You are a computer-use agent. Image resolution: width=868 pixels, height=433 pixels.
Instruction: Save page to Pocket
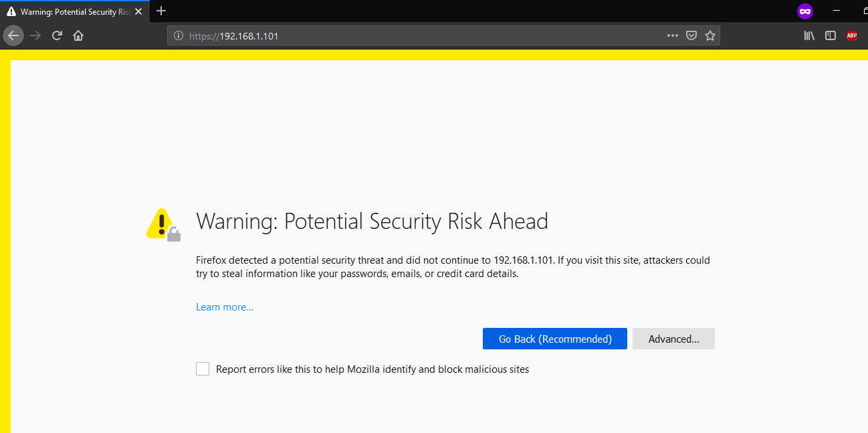point(691,36)
